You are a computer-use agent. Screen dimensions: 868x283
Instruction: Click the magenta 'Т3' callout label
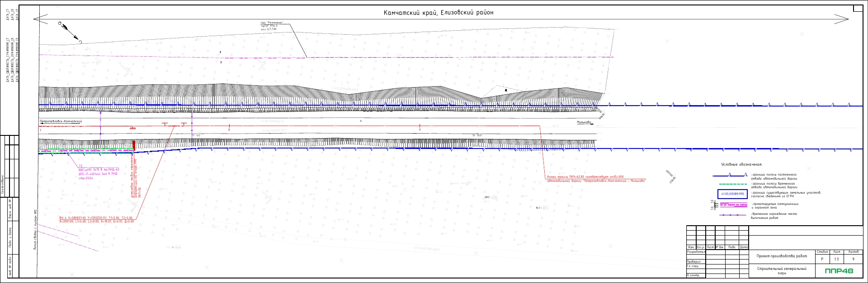pyautogui.click(x=80, y=166)
